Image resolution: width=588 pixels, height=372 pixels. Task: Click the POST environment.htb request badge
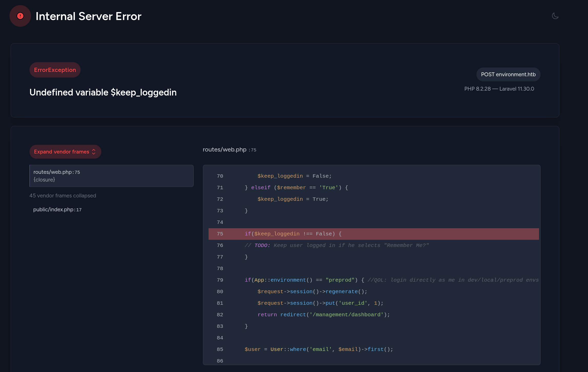pyautogui.click(x=508, y=74)
